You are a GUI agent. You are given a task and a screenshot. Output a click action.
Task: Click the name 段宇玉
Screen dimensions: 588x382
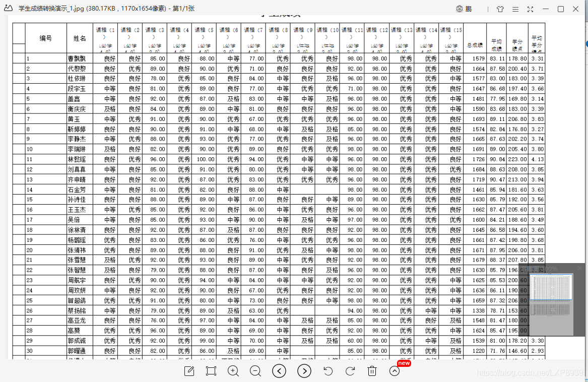[77, 89]
